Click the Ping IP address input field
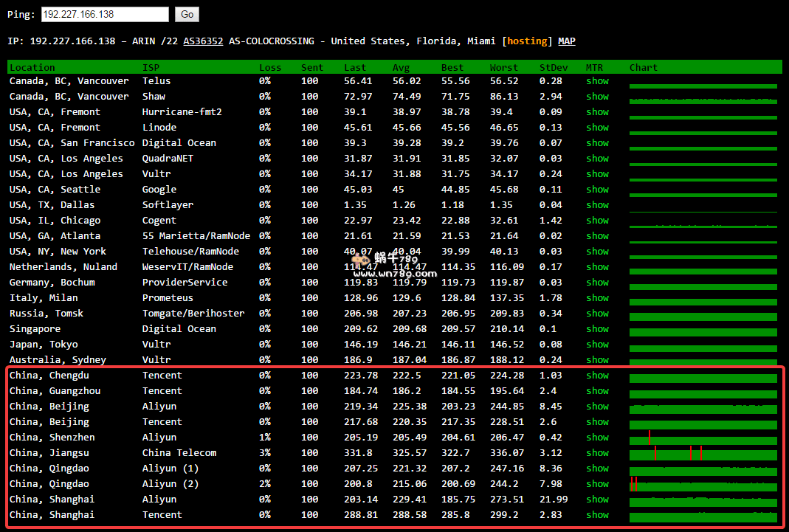The height and width of the screenshot is (532, 789). (104, 14)
